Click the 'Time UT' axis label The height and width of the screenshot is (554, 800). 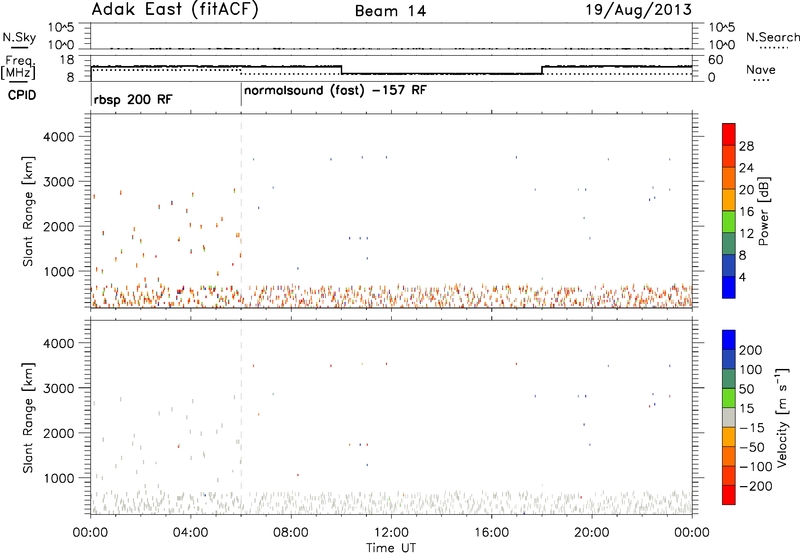click(391, 548)
